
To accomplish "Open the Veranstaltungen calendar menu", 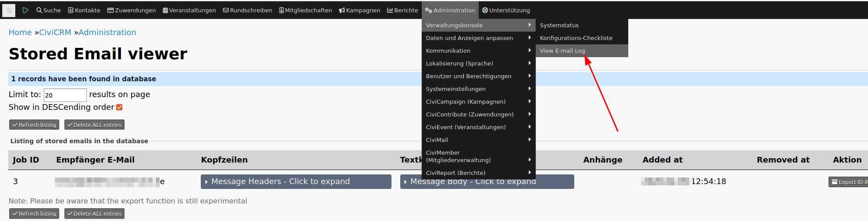I will point(189,10).
